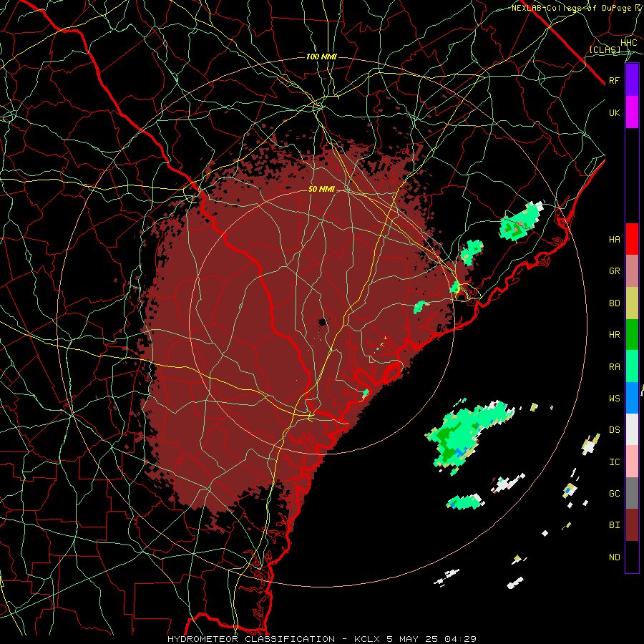Click the HA legend label
The image size is (644, 644).
coord(615,240)
